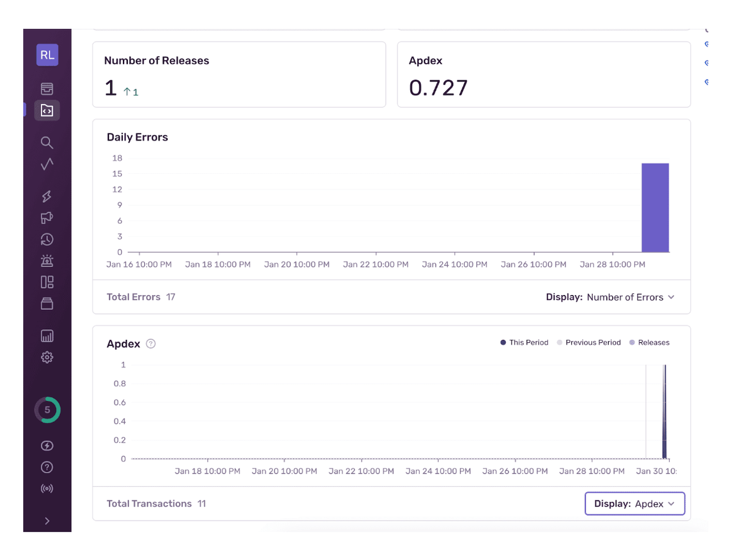Open Dashboards layout icon
Screen dimensions: 756x551
[x=47, y=282]
